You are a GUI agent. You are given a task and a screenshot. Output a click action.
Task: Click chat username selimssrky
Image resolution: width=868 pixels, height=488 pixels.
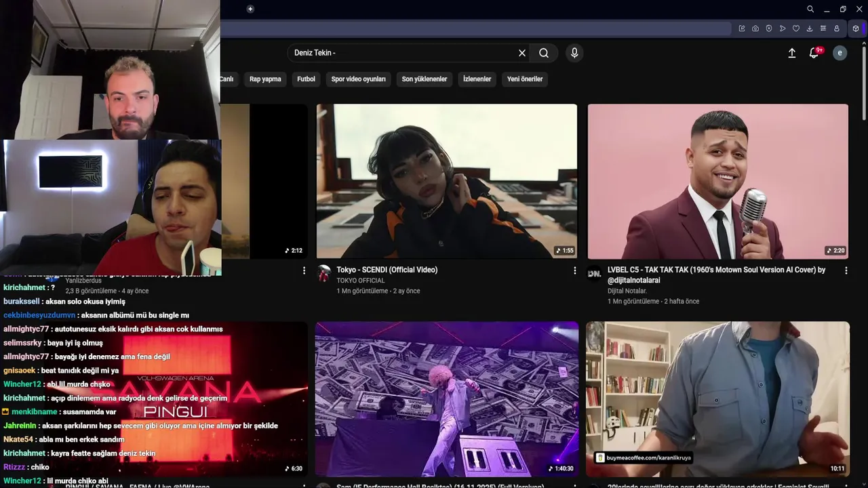pos(22,343)
